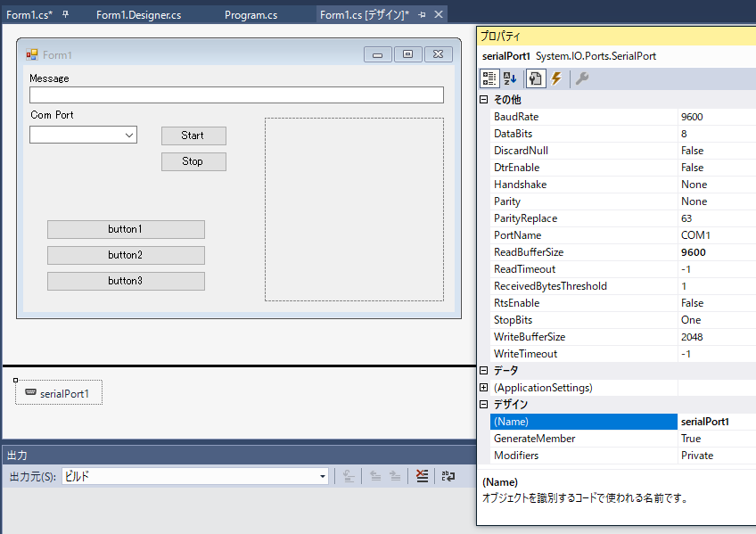
Task: Select the Message label on the form
Action: pyautogui.click(x=49, y=78)
